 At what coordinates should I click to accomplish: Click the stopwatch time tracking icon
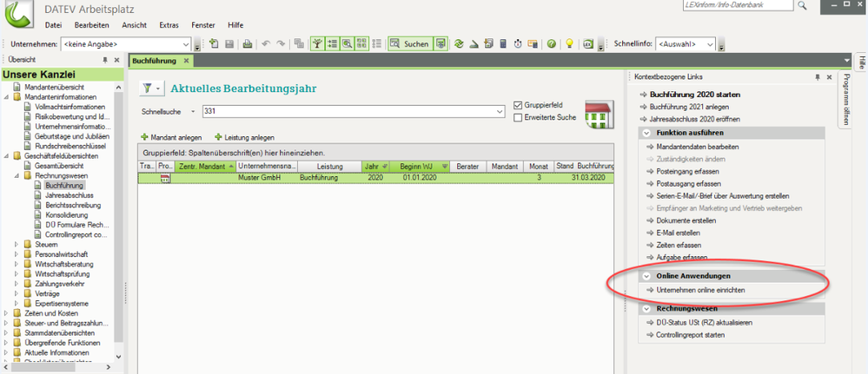coord(518,44)
